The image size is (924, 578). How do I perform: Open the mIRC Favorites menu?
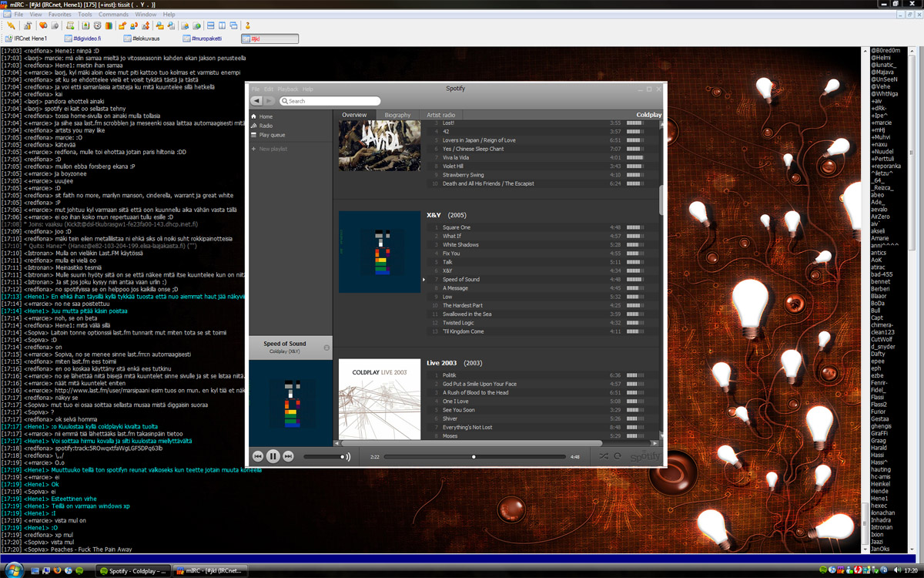click(59, 15)
